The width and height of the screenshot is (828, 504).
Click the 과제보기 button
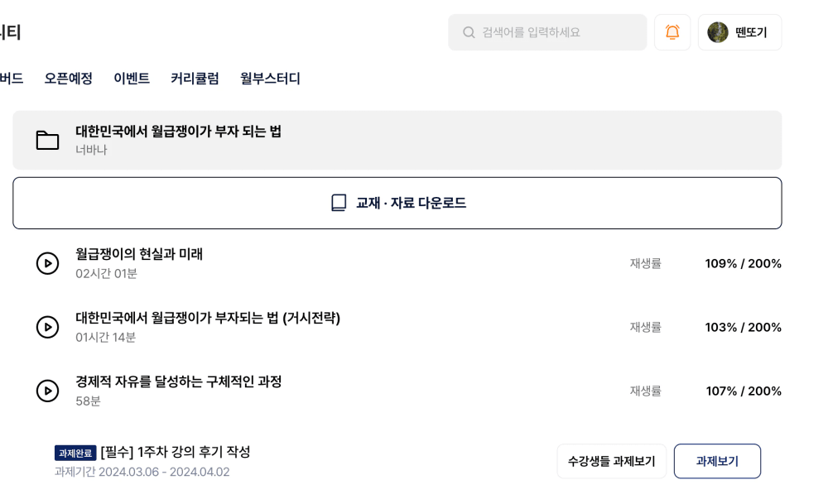pyautogui.click(x=717, y=461)
